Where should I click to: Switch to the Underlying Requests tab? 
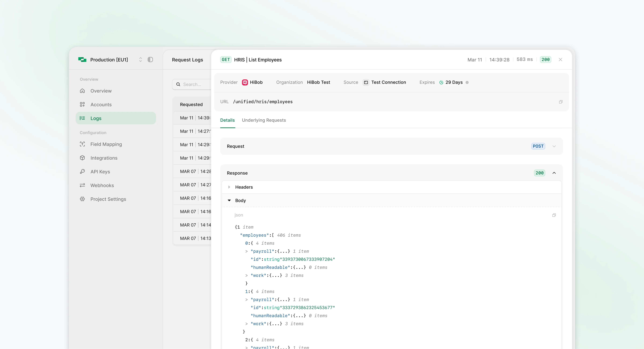pos(264,120)
